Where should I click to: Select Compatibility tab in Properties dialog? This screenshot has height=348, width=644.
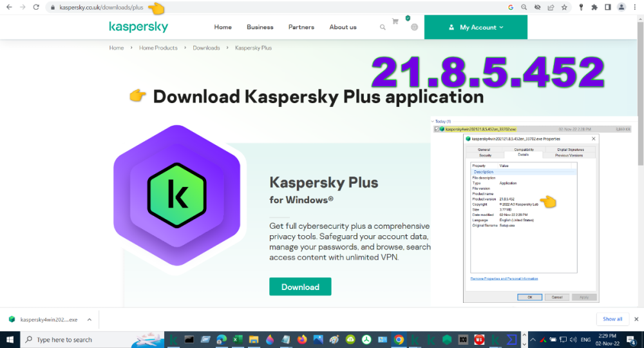coord(524,150)
